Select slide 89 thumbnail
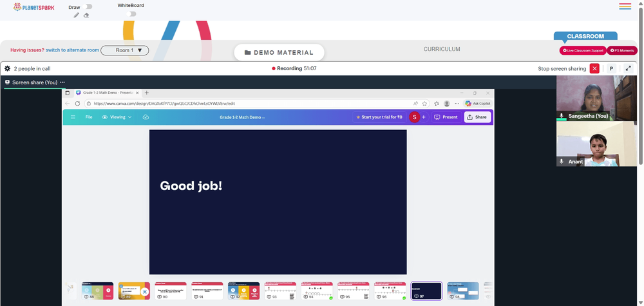The image size is (644, 306). pyautogui.click(x=134, y=291)
